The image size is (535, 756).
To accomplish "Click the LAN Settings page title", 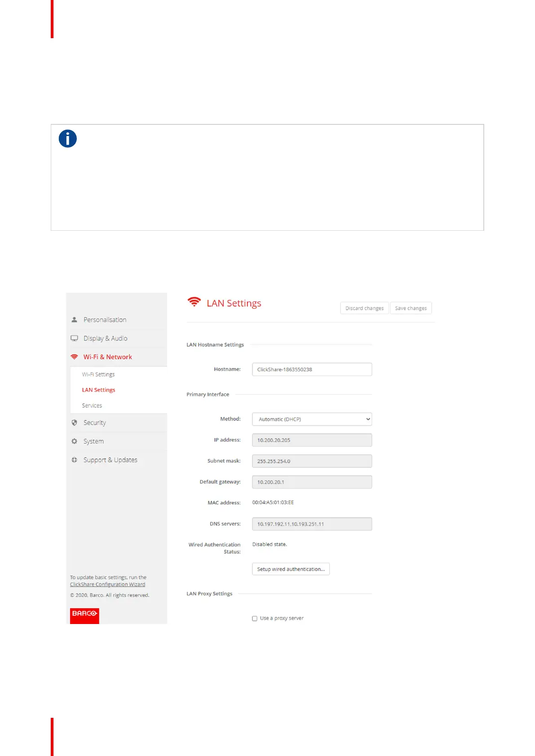I will click(234, 303).
